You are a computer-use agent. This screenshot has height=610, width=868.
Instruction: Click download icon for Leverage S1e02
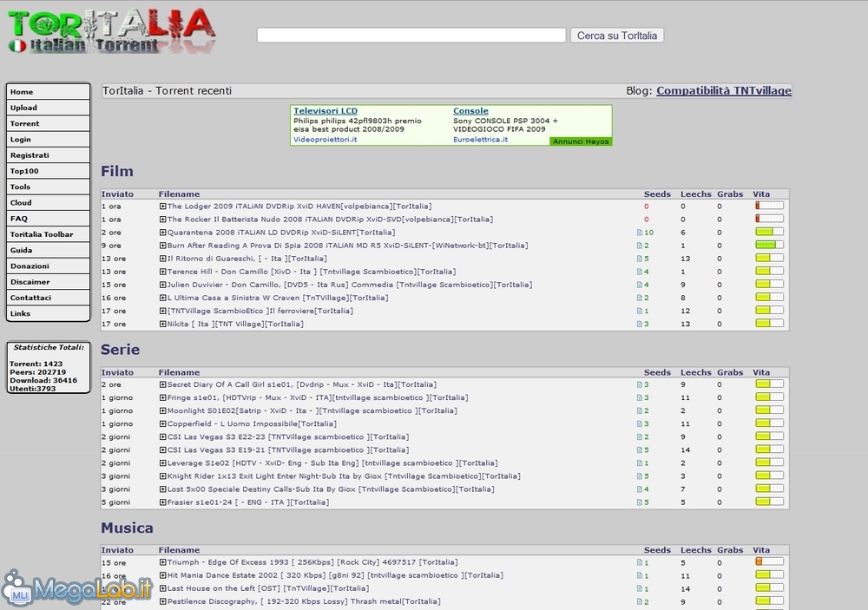click(x=640, y=463)
